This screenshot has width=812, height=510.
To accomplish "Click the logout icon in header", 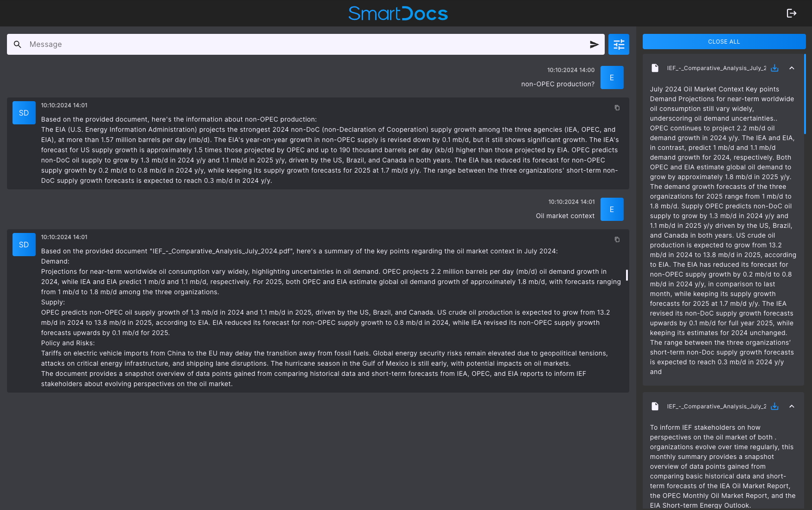I will [791, 13].
